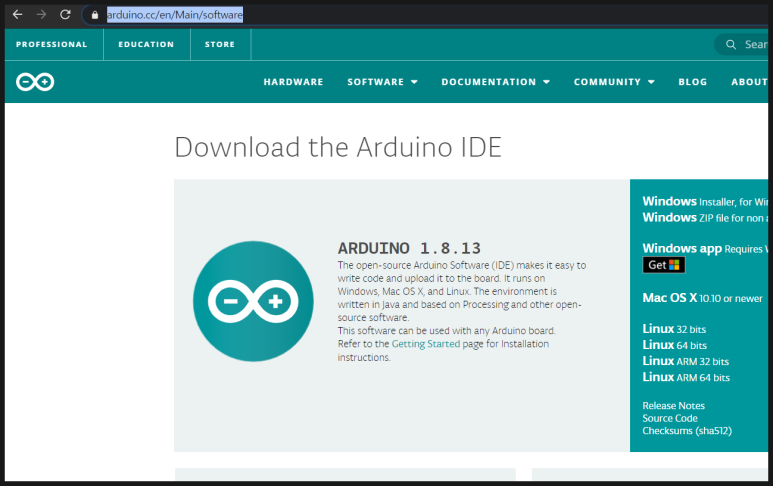773x486 pixels.
Task: Download the Linux 64 bits version
Action: pyautogui.click(x=674, y=345)
